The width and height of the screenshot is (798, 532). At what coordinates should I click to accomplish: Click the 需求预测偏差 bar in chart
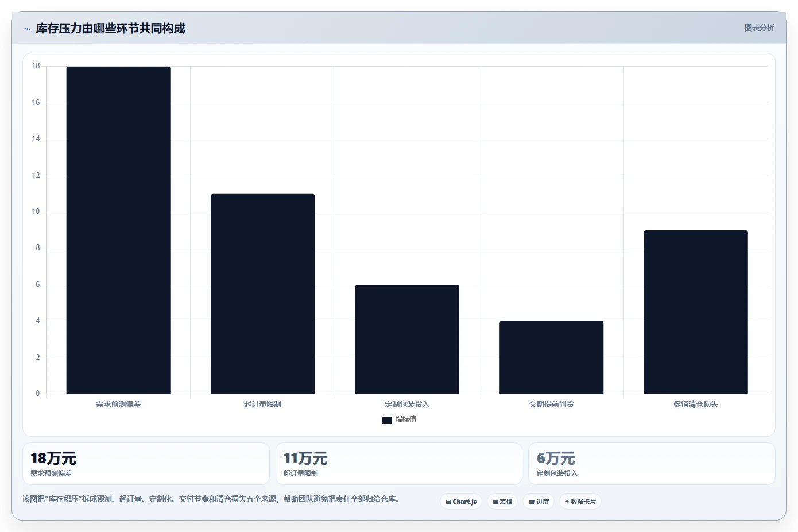click(x=118, y=230)
